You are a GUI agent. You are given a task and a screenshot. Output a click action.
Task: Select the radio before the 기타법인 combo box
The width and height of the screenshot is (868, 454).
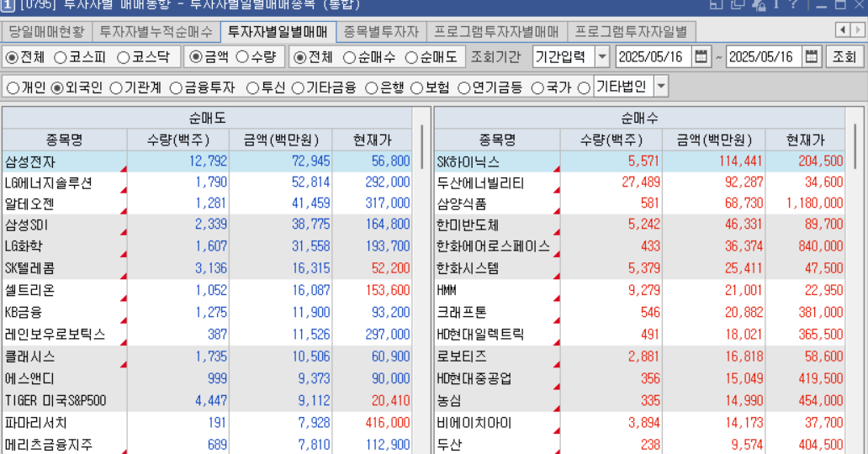tap(584, 88)
